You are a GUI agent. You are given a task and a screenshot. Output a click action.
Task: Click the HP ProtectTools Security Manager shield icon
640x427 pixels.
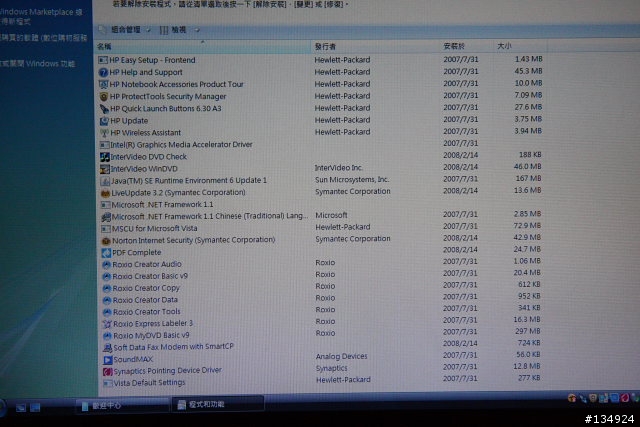point(104,97)
